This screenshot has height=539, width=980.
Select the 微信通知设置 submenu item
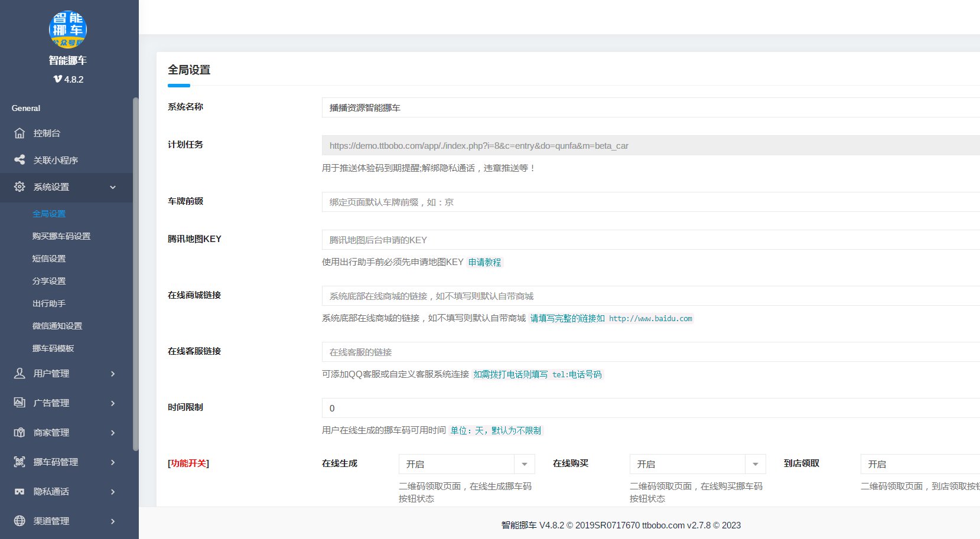[57, 326]
